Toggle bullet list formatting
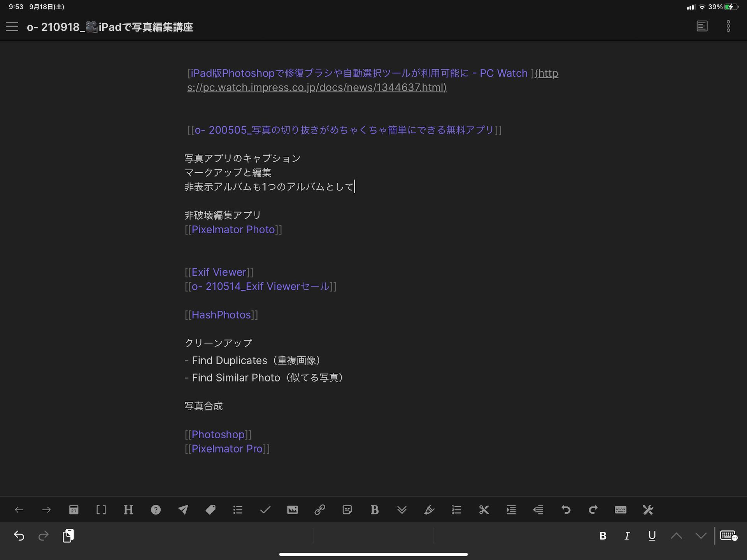747x560 pixels. click(238, 510)
